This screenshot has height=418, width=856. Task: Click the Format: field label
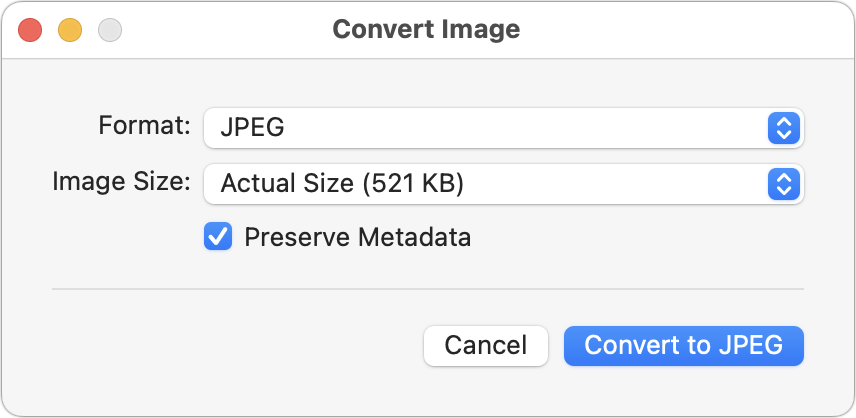(x=144, y=126)
